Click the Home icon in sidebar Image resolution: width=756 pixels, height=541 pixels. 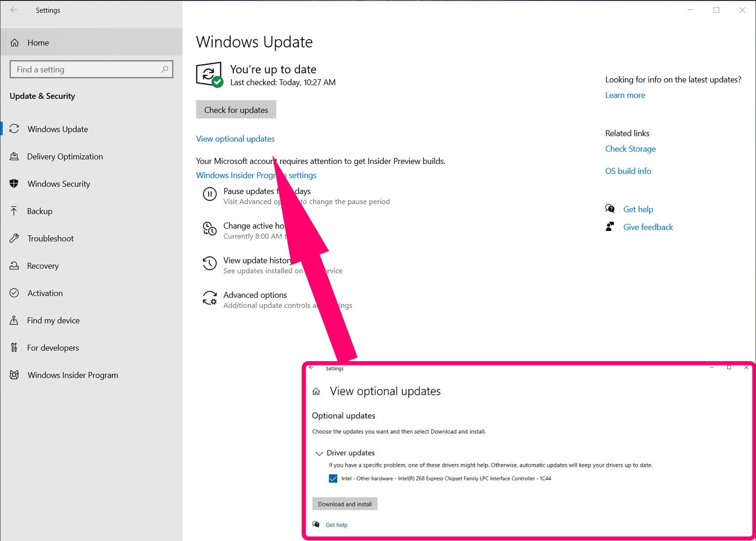pyautogui.click(x=15, y=43)
